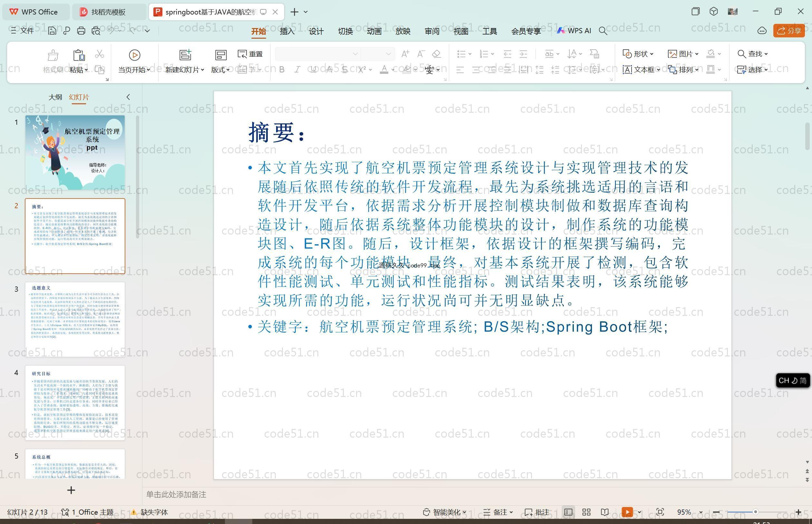Click the New Slide icon

tap(185, 55)
